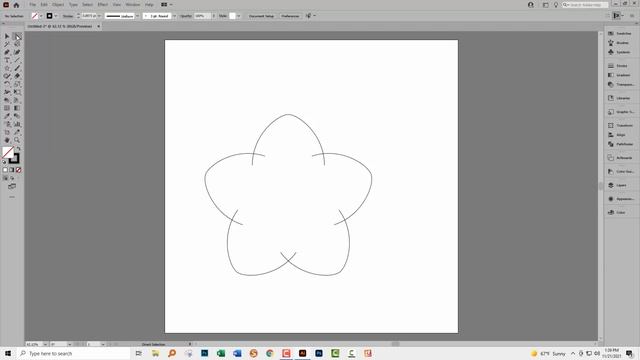This screenshot has height=360, width=640.
Task: Open the Uniform variable width profile dropdown
Action: [x=138, y=16]
